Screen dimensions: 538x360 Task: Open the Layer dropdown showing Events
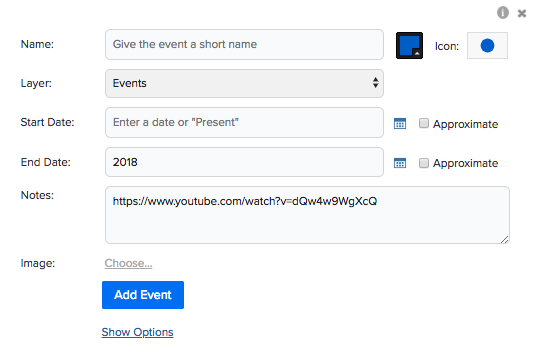coord(244,83)
